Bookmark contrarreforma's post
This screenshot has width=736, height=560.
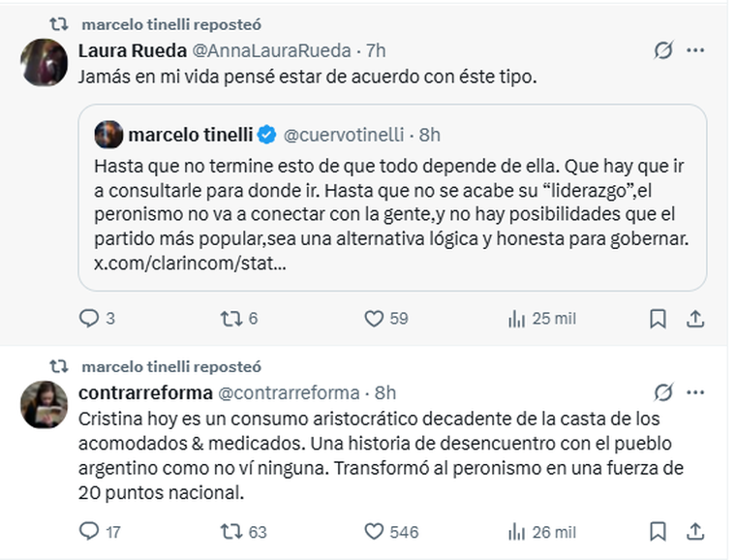[658, 531]
